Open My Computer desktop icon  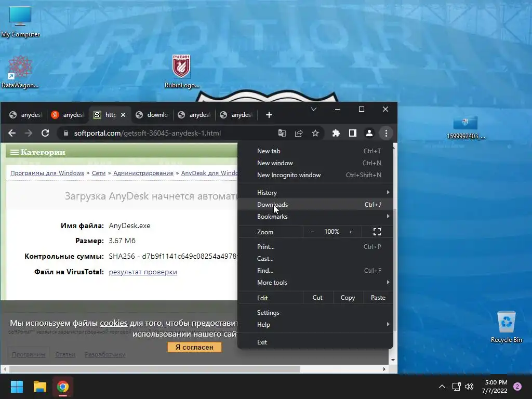[x=20, y=22]
